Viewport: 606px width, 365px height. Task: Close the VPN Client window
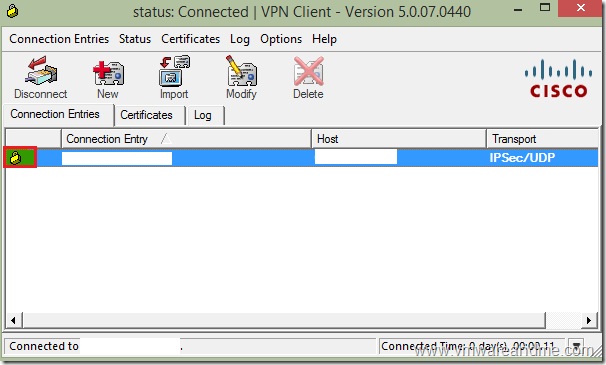(x=580, y=8)
